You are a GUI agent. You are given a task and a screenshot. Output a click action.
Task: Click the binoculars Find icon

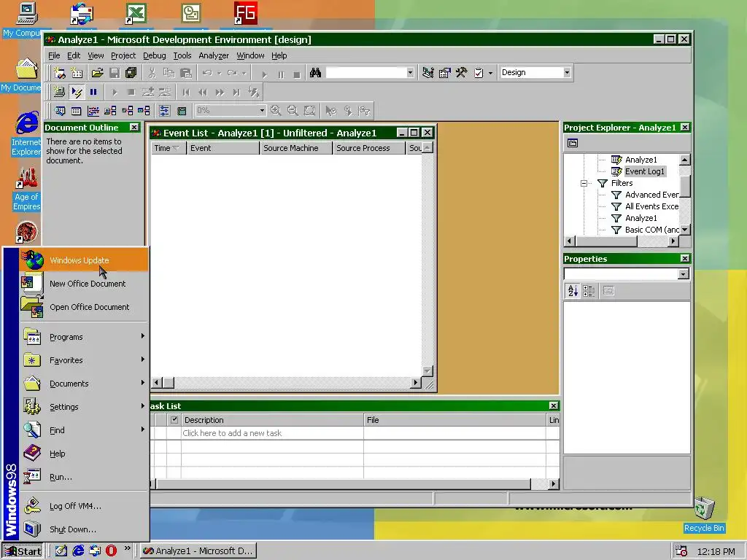click(315, 73)
